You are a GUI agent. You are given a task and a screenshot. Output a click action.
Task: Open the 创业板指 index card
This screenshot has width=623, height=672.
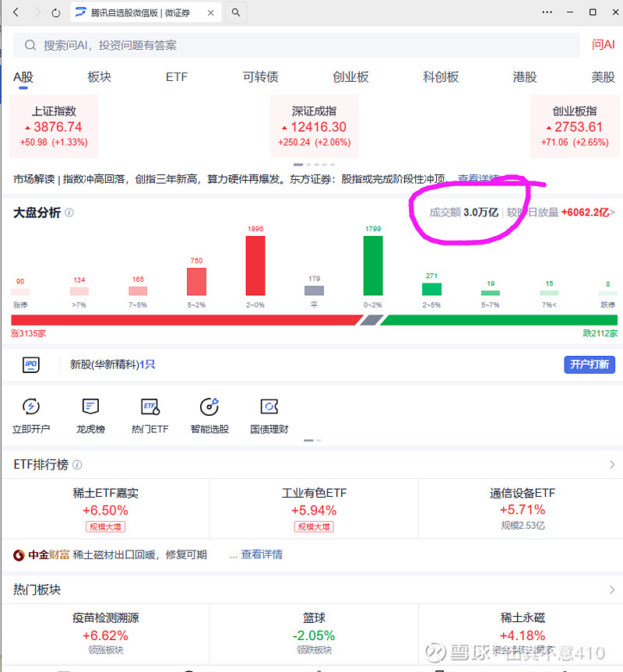pyautogui.click(x=575, y=126)
